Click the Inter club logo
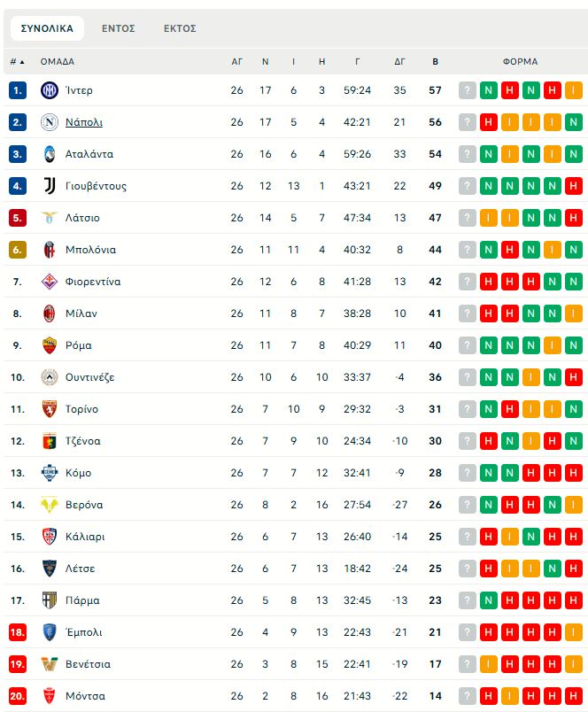This screenshot has width=588, height=712. click(49, 90)
